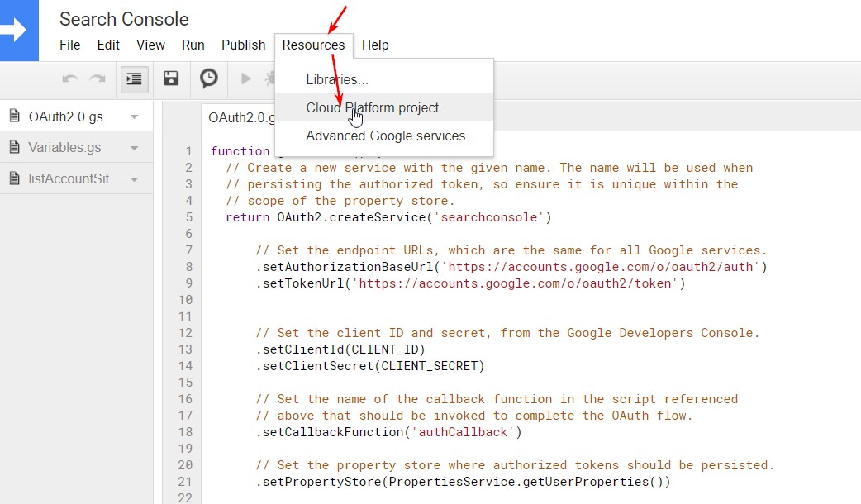Click line number 18 in the gutter
Screen dimensions: 861x504
tap(185, 432)
